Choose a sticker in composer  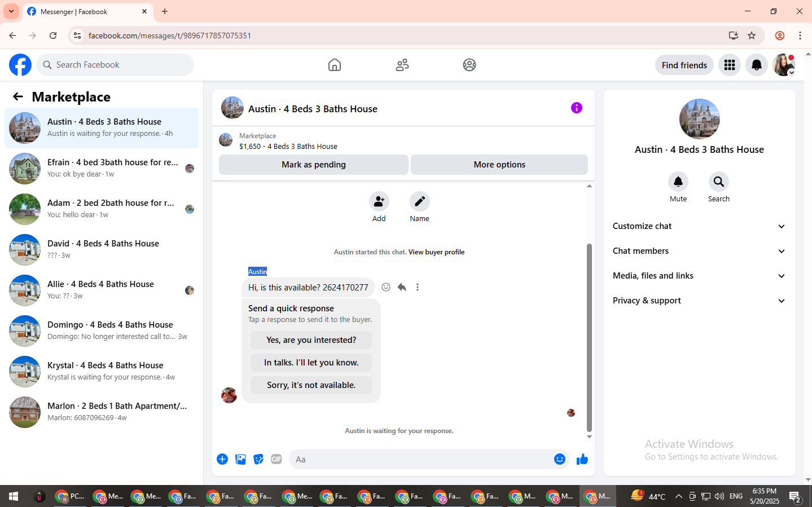(258, 459)
